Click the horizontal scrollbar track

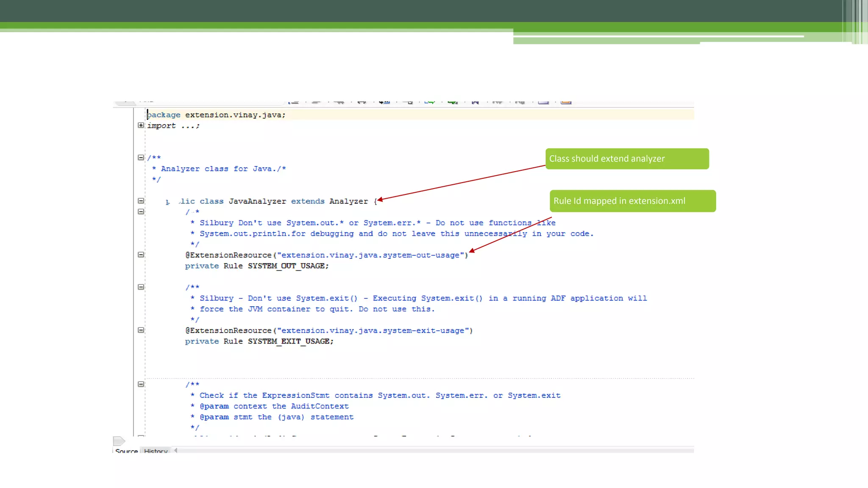pos(424,450)
